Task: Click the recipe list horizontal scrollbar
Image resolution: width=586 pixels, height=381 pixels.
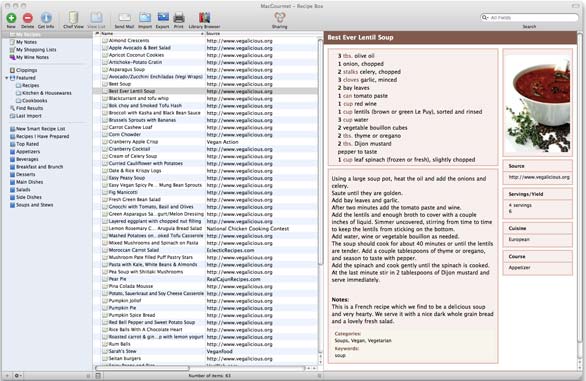Action: pyautogui.click(x=143, y=368)
